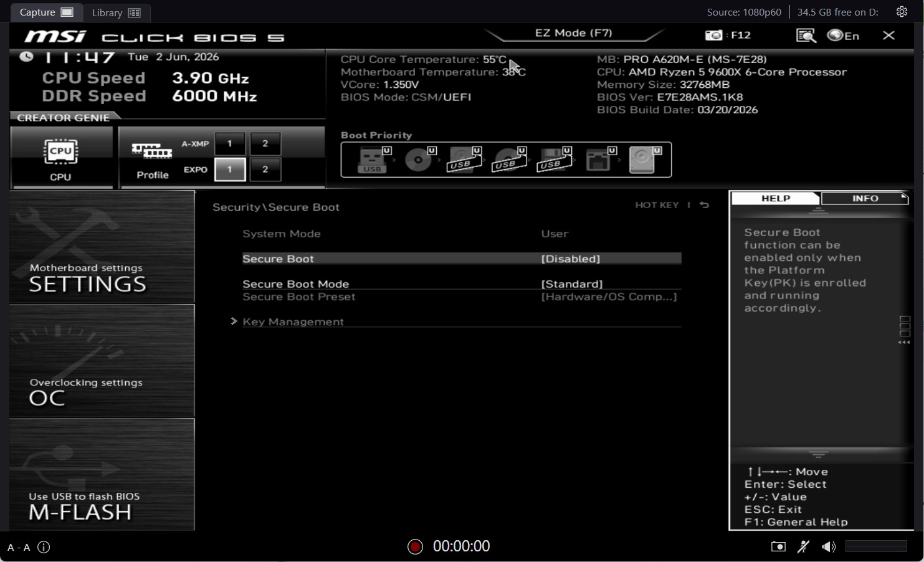Click the clock icon beside the time
Image resolution: width=924 pixels, height=562 pixels.
[x=26, y=57]
